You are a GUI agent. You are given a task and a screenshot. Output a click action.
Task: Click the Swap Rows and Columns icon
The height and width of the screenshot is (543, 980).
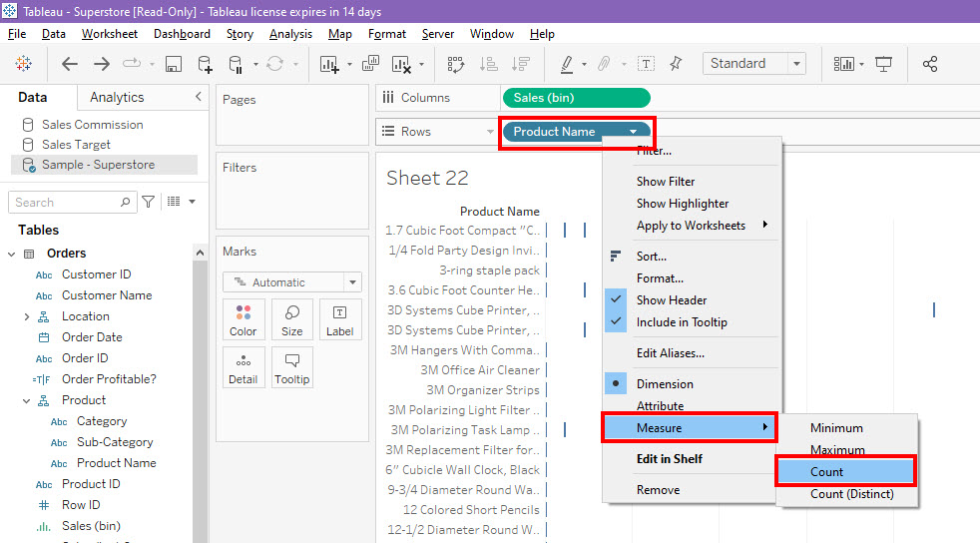[456, 64]
